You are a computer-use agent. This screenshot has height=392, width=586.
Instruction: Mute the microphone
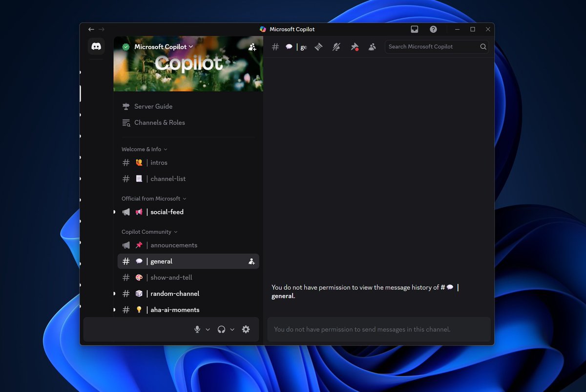(x=197, y=329)
